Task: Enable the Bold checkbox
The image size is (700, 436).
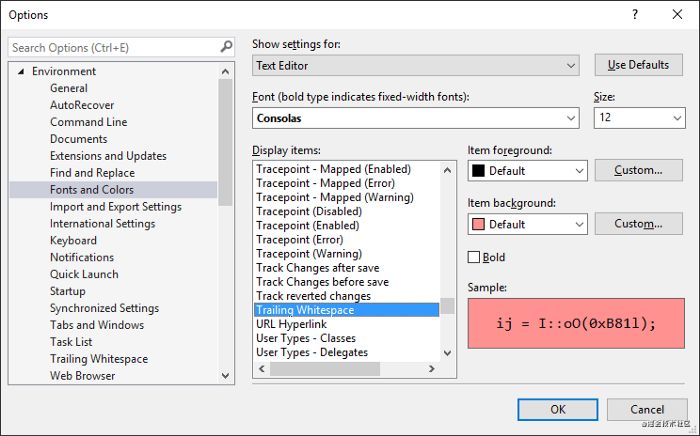Action: (x=474, y=257)
